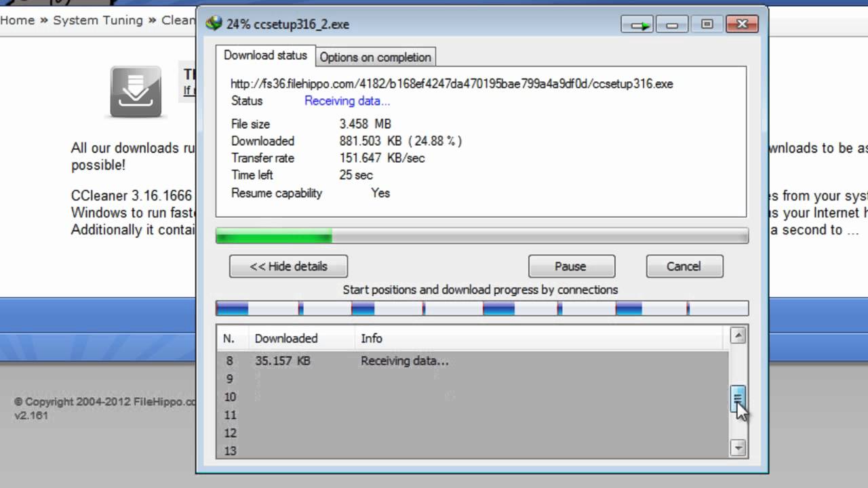Click the N. column header
This screenshot has width=868, height=488.
coord(233,338)
